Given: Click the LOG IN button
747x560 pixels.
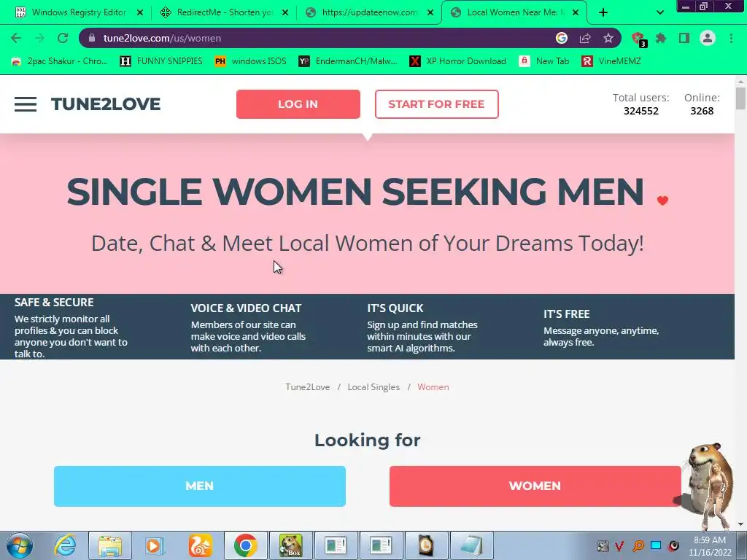Looking at the screenshot, I should (298, 104).
